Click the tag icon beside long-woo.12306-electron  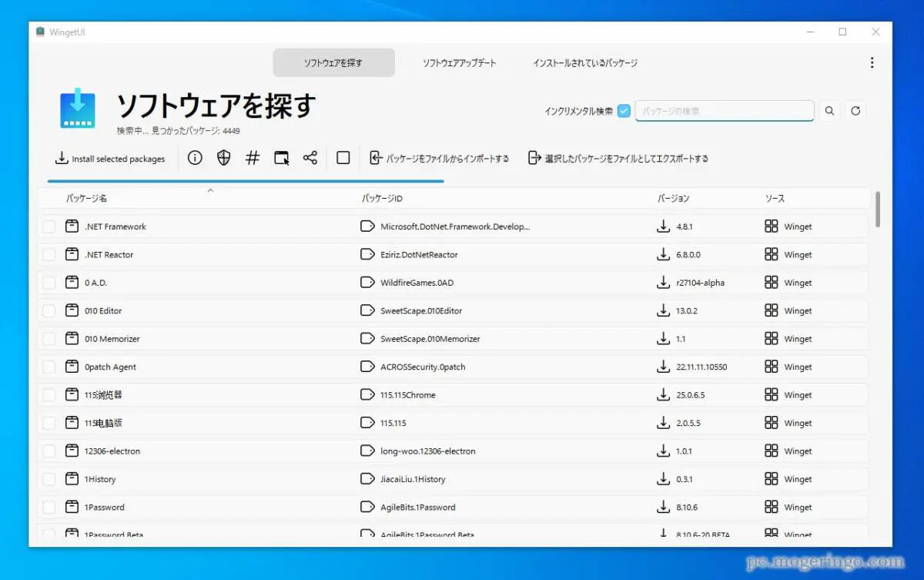coord(367,451)
